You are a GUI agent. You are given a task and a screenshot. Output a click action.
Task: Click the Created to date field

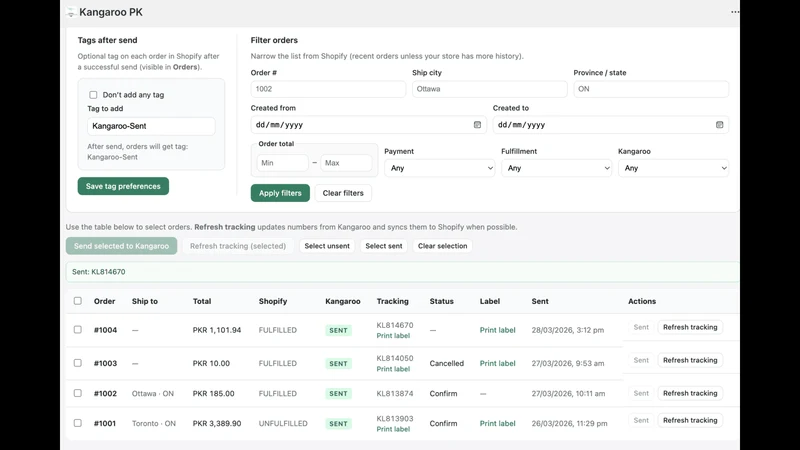(x=611, y=124)
